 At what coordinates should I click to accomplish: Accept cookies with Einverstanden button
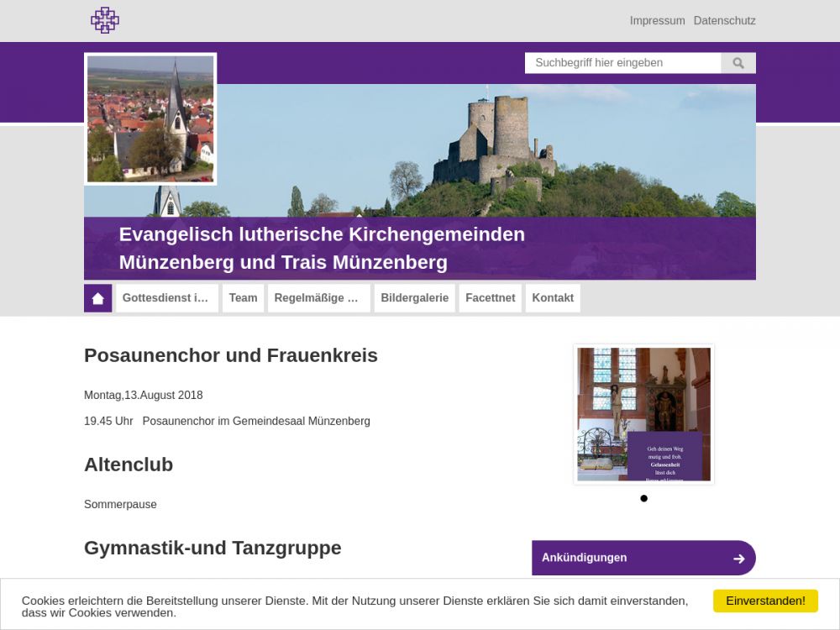pos(765,601)
